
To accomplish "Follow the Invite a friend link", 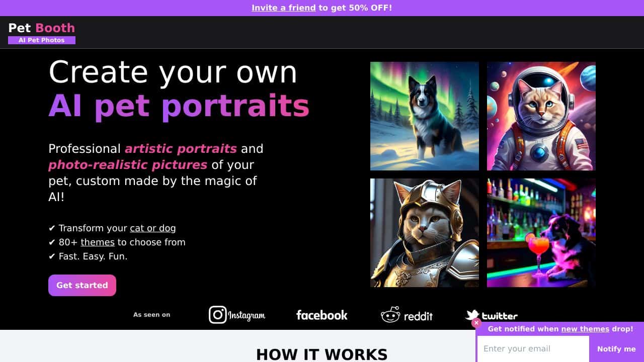I will point(284,8).
